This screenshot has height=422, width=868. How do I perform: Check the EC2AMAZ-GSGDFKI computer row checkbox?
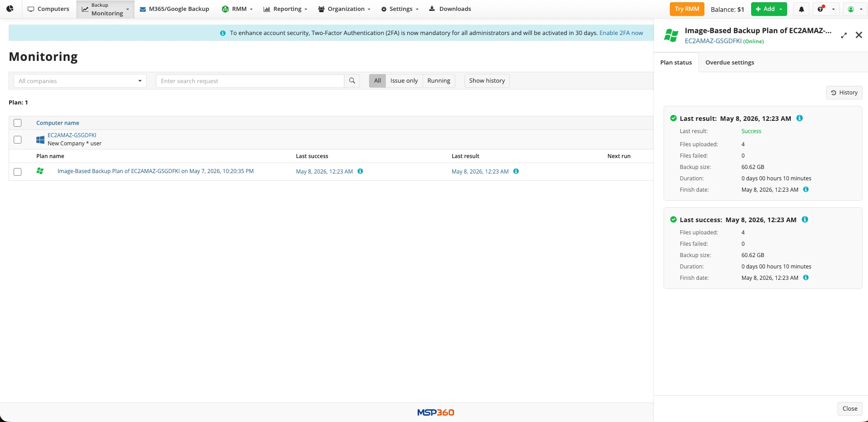click(x=18, y=139)
